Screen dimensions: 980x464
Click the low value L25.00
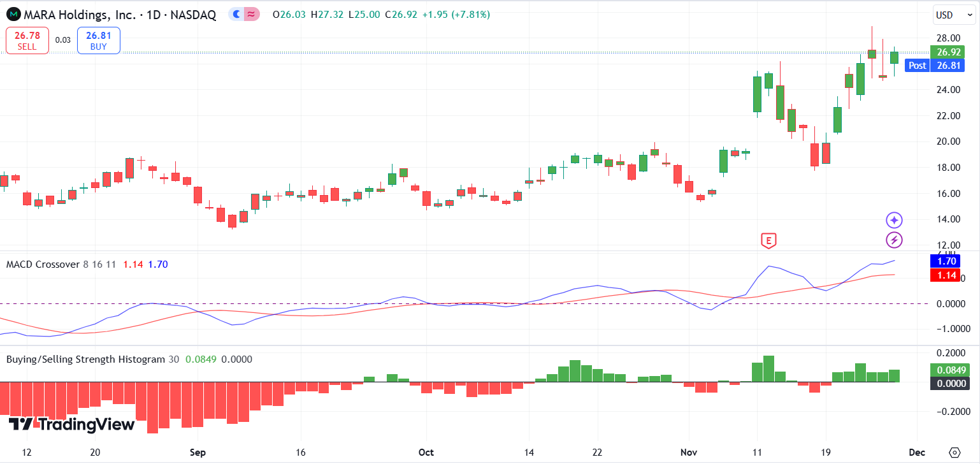click(x=366, y=14)
